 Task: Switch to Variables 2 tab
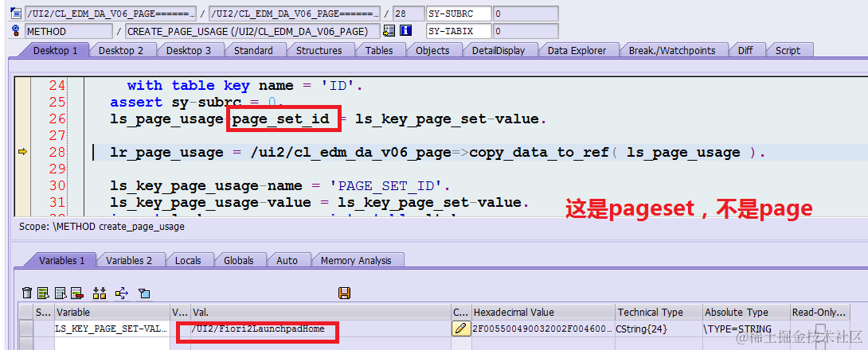pos(129,260)
